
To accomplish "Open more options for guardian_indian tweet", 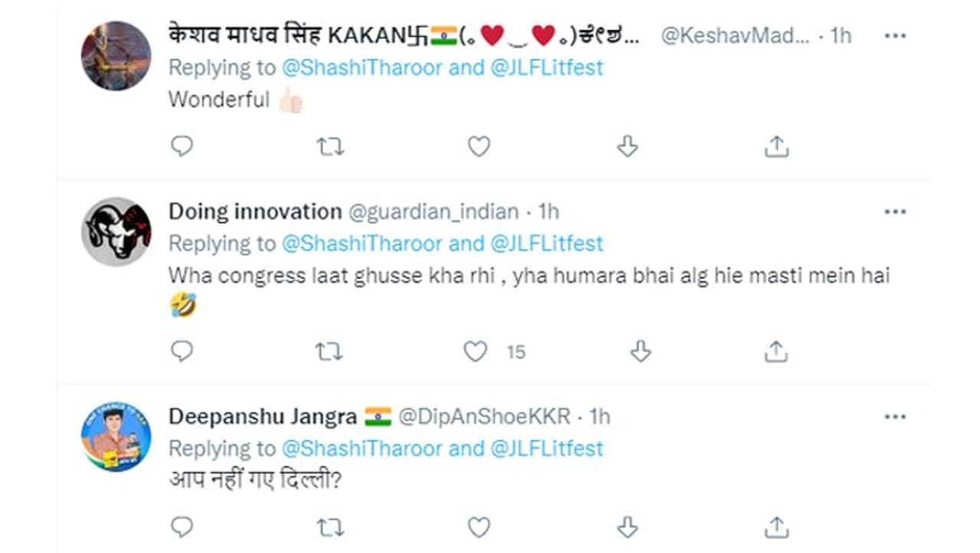I will (x=895, y=211).
